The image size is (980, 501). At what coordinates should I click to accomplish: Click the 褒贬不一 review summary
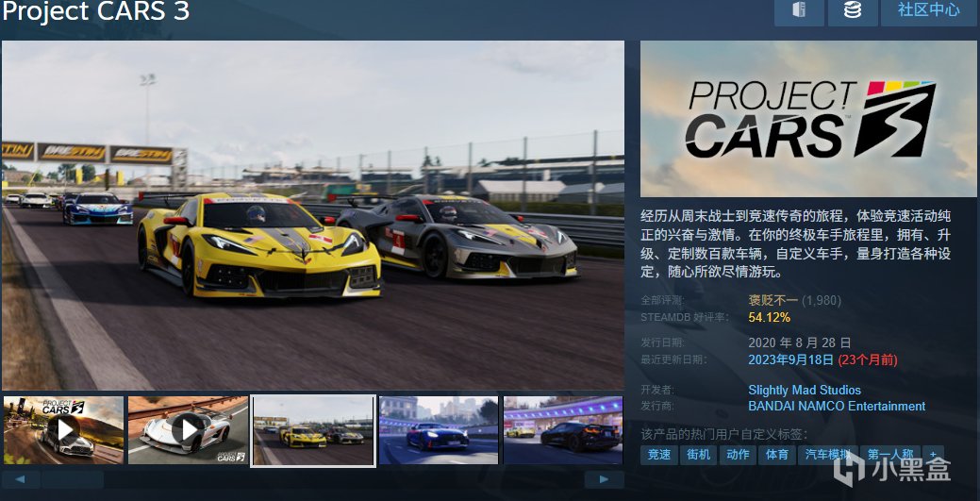tap(773, 300)
